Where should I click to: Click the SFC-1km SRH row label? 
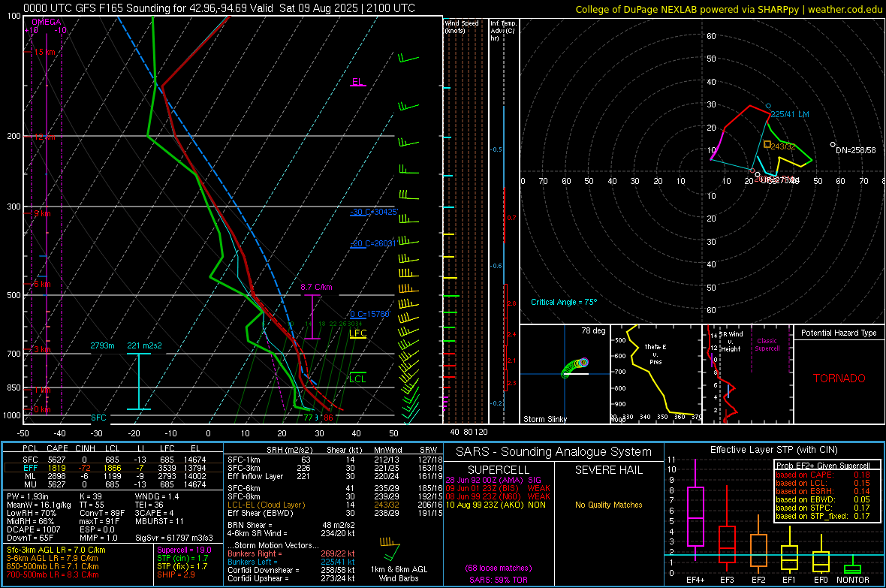244,460
